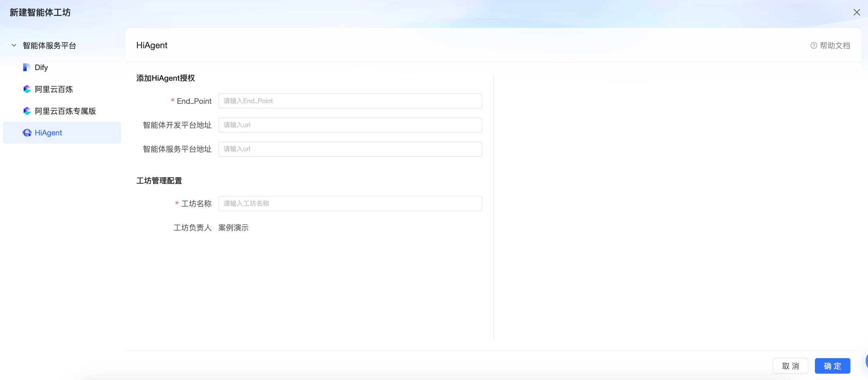This screenshot has height=380, width=868.
Task: Select 阿里云百炼 in the platform list
Action: coord(62,89)
